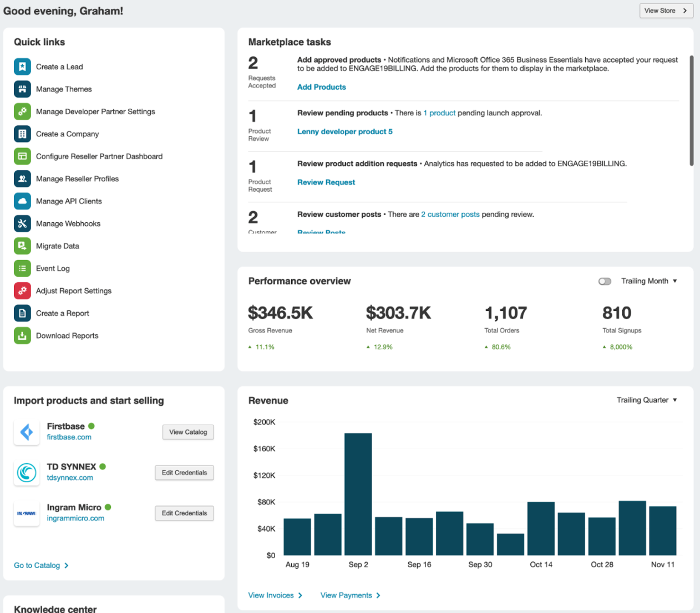Click the View Store button
The width and height of the screenshot is (700, 613).
[x=666, y=11]
